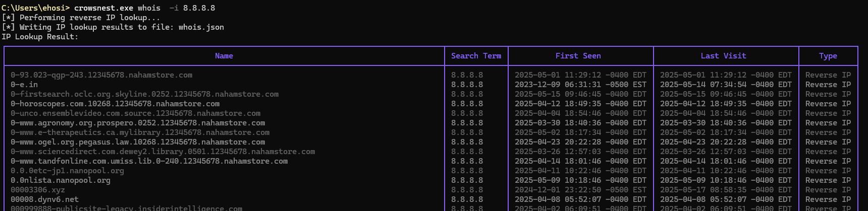Click the 0-www.ogel.org.pegasus.law entry
The height and width of the screenshot is (211, 868).
click(138, 142)
